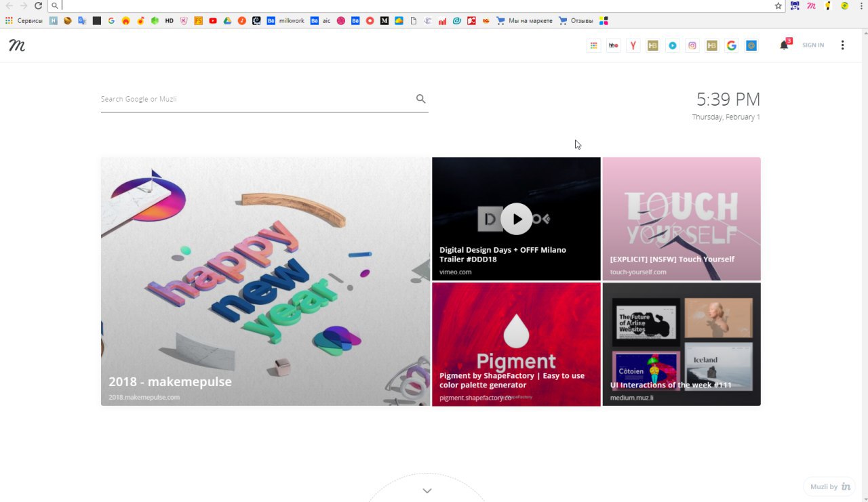868x502 pixels.
Task: Click the Muzli extension icon in toolbar
Action: click(x=811, y=5)
